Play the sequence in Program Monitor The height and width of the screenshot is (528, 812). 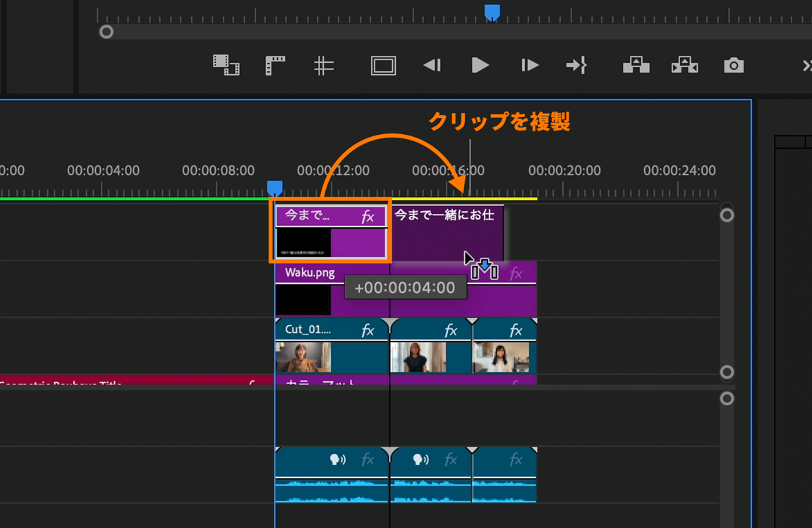[480, 65]
